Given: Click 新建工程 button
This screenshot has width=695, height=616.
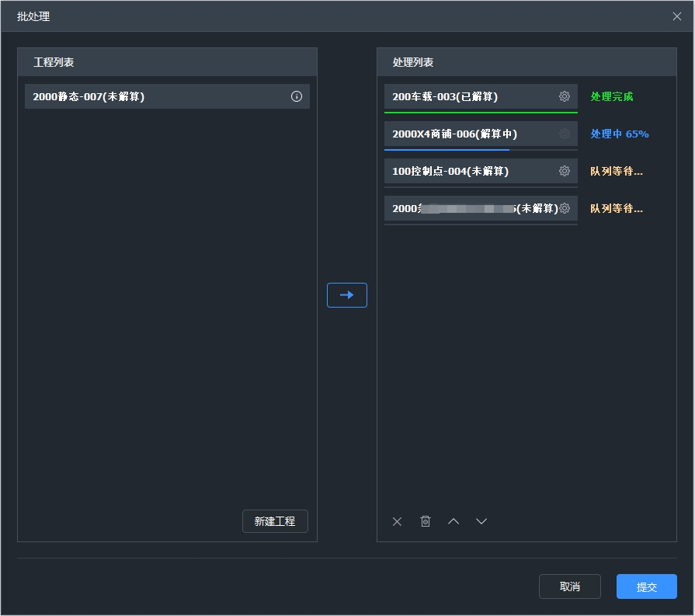Looking at the screenshot, I should click(x=275, y=521).
